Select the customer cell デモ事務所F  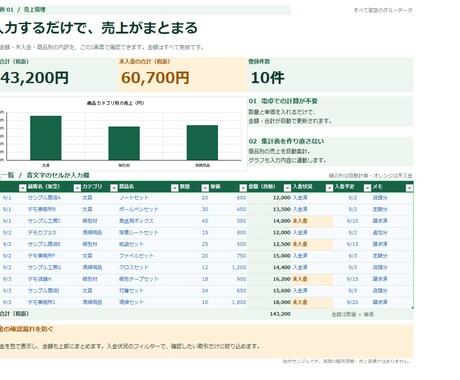(42, 256)
